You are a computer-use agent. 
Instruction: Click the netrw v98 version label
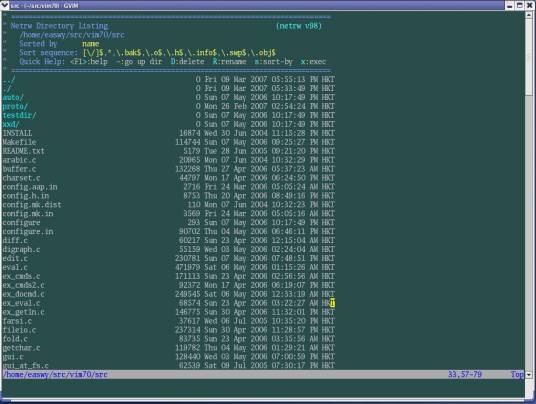(x=299, y=26)
